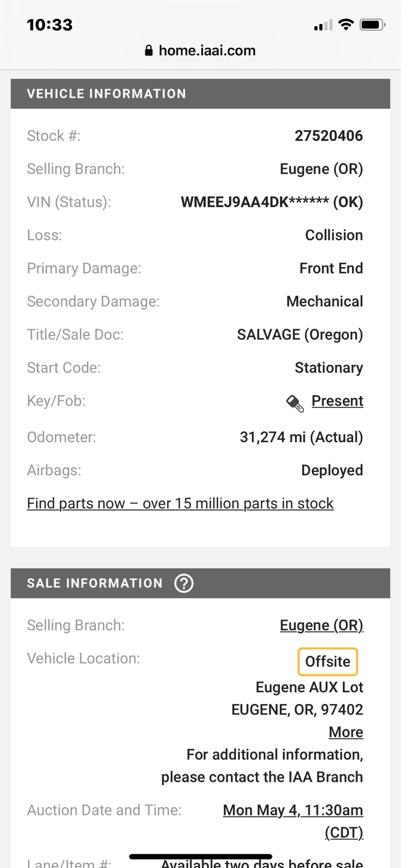Open the Present key/fob link

coord(338,401)
